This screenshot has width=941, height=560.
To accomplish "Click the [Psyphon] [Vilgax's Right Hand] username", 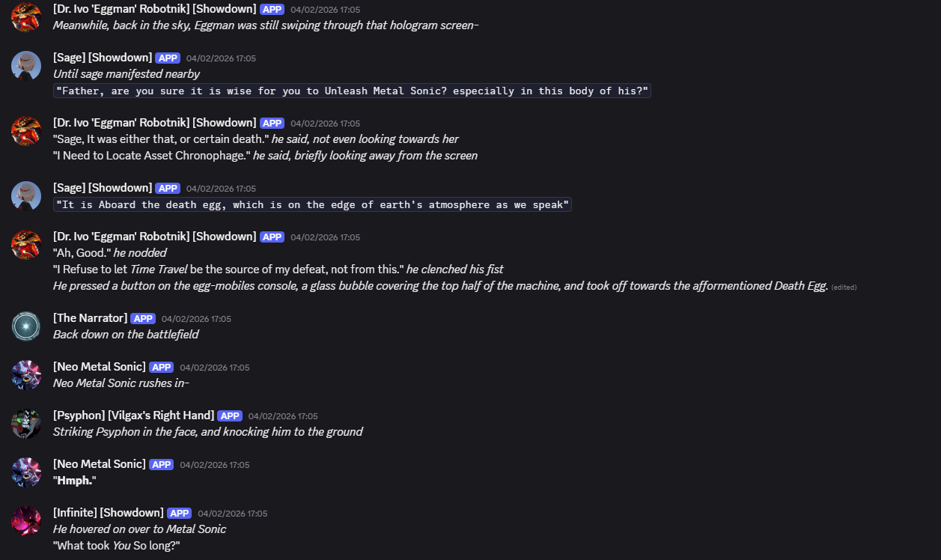I will click(x=133, y=416).
